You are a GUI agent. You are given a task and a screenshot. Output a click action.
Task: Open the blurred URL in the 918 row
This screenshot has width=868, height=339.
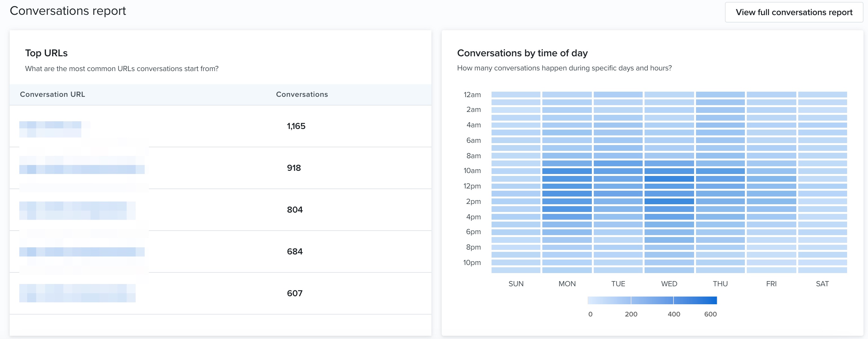82,165
